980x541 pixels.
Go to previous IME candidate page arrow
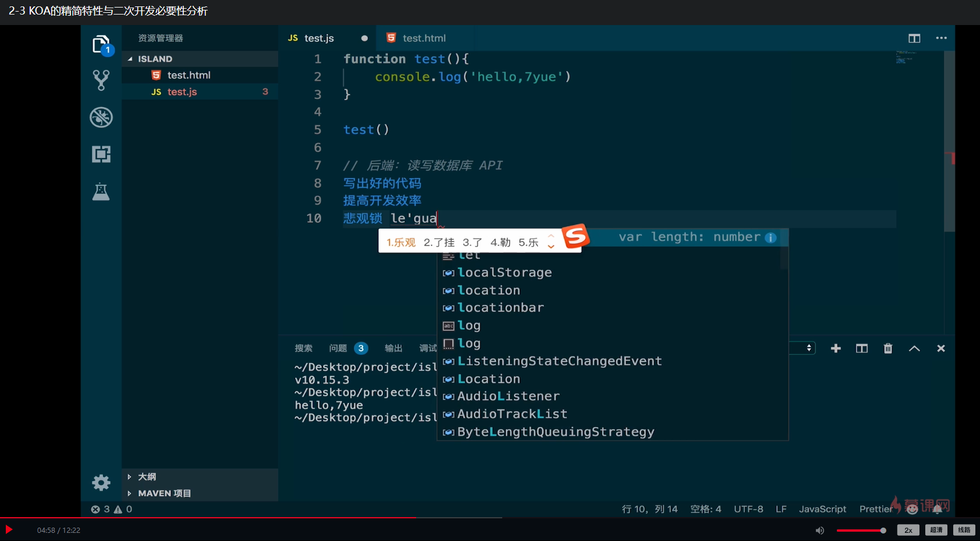point(551,236)
